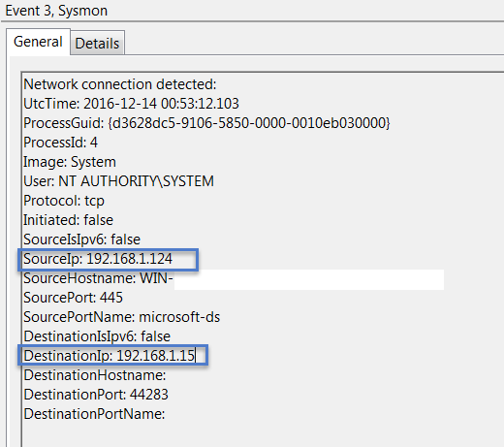This screenshot has height=447, width=504.
Task: Click the SourcePortName: microsoft-ds line
Action: click(122, 317)
